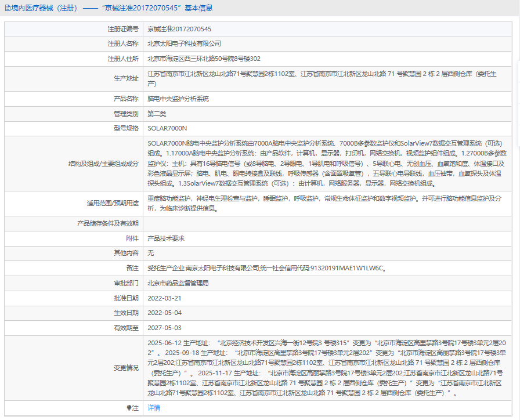The width and height of the screenshot is (520, 420).
Task: Click the model value SOLAR7000N
Action: coord(167,128)
